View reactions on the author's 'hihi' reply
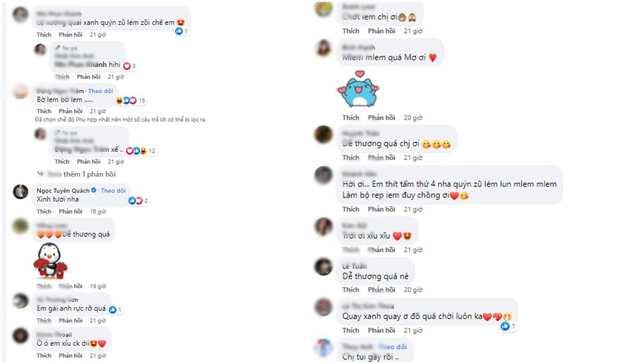Screen dimensions: 624x364 [129, 66]
